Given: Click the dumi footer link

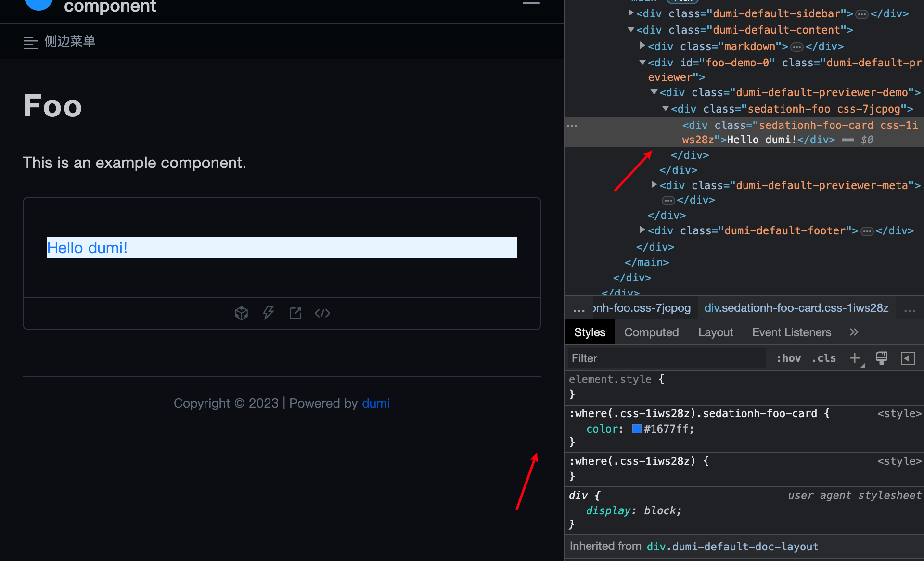Looking at the screenshot, I should tap(375, 403).
